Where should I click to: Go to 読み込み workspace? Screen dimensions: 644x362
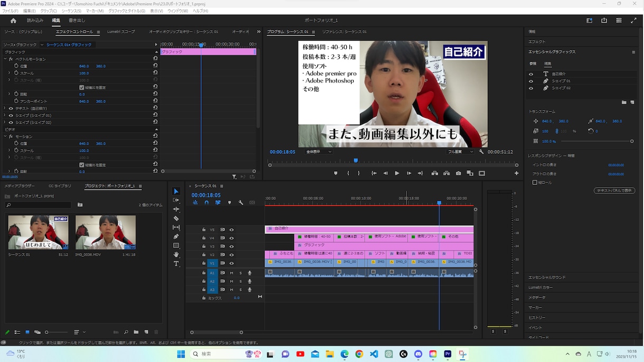tap(35, 21)
